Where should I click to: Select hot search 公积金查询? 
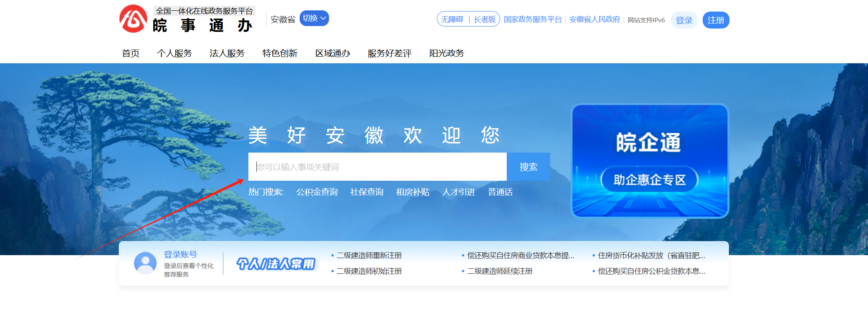[x=317, y=192]
